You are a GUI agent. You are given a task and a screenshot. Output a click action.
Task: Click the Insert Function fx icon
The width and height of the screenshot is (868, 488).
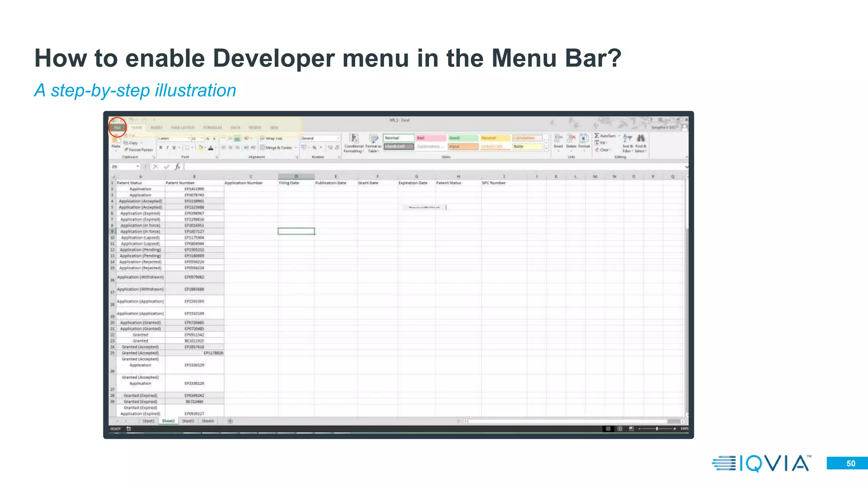pos(178,167)
